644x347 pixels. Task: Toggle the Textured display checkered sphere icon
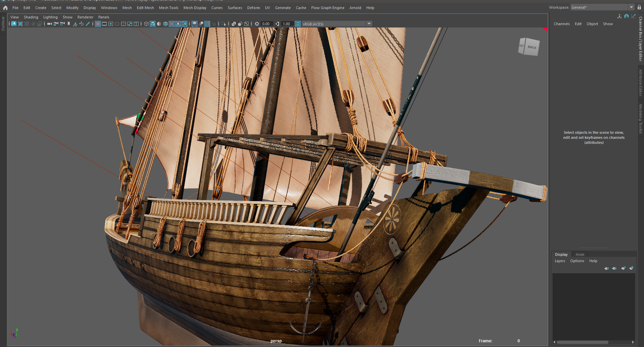pyautogui.click(x=172, y=24)
